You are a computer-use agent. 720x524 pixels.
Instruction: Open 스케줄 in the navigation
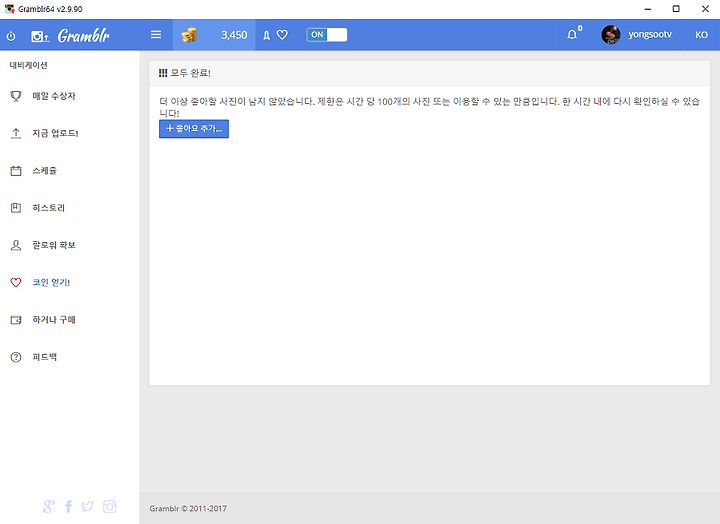coord(44,171)
